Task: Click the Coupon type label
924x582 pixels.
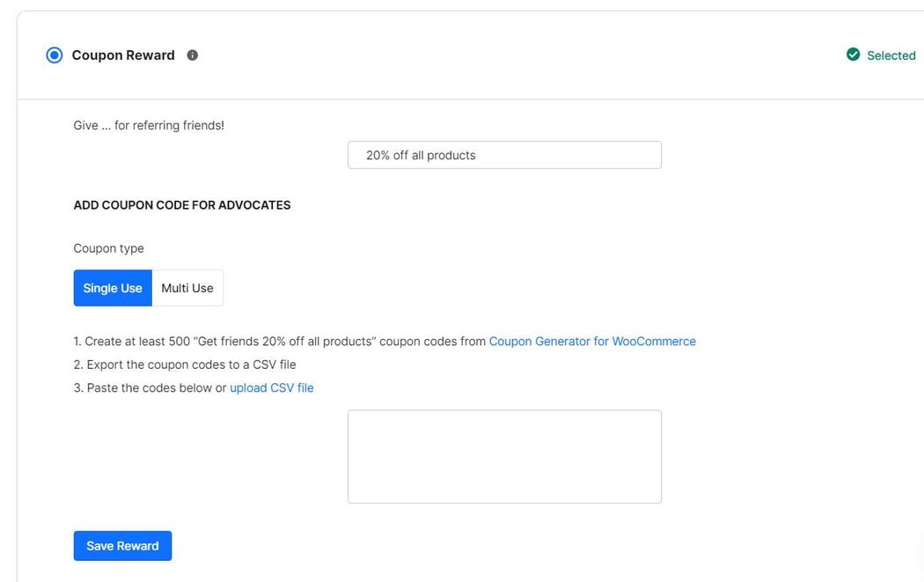Action: (108, 248)
